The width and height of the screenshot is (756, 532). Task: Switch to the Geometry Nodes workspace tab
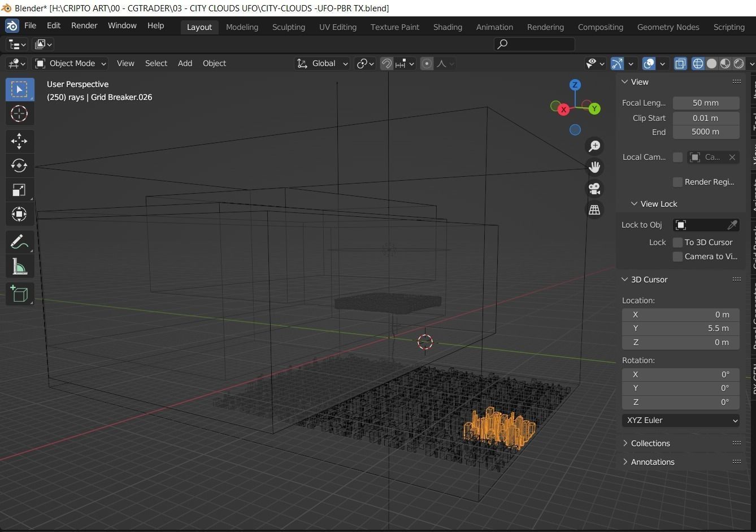tap(668, 27)
